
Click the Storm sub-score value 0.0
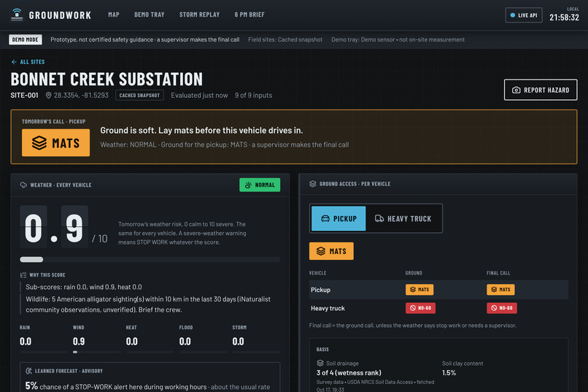[238, 342]
